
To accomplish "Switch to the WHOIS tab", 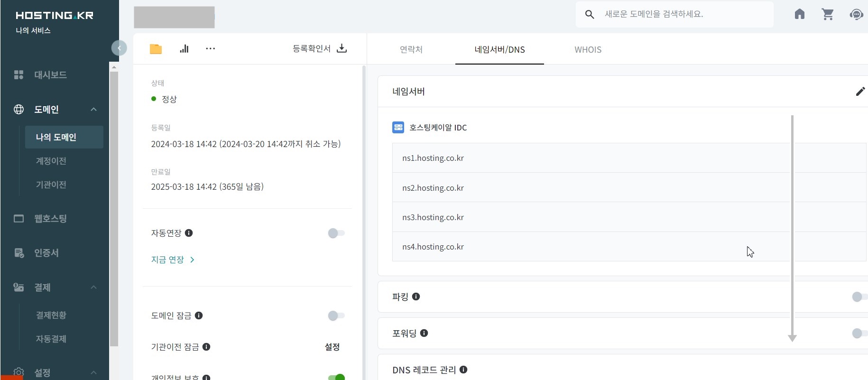I will pos(588,49).
